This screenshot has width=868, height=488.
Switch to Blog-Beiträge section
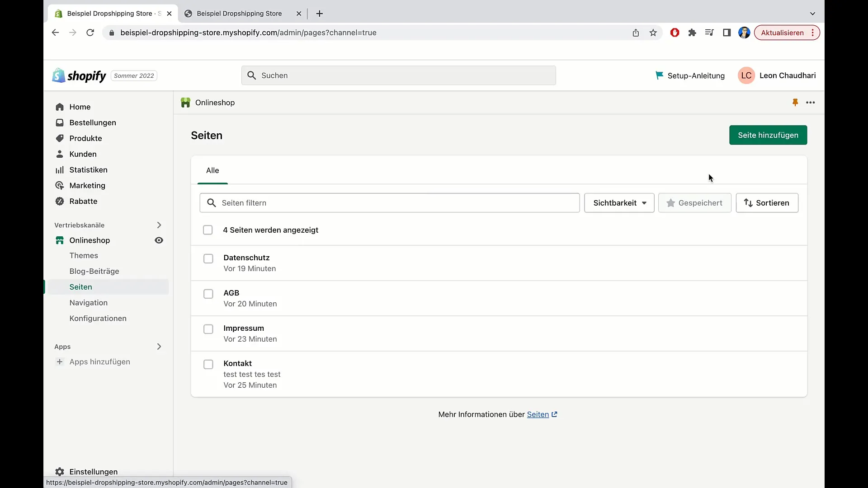tap(94, 271)
